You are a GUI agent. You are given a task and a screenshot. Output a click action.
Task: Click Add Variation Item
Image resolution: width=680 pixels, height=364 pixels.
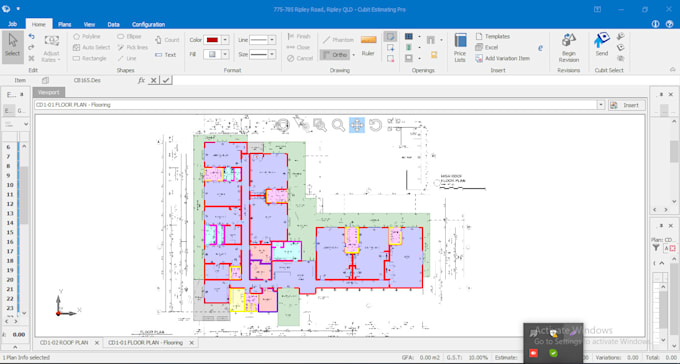pos(503,58)
